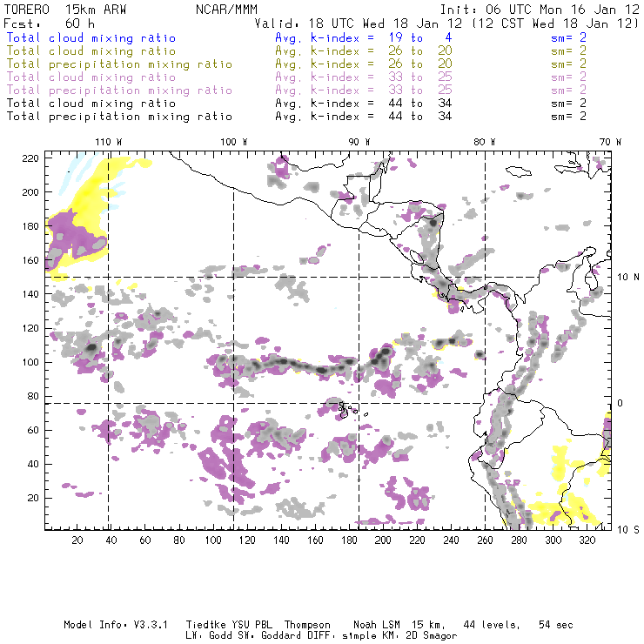Click the blue "Total cloud mixing ratio" legend line
The height and width of the screenshot is (644, 644).
91,37
